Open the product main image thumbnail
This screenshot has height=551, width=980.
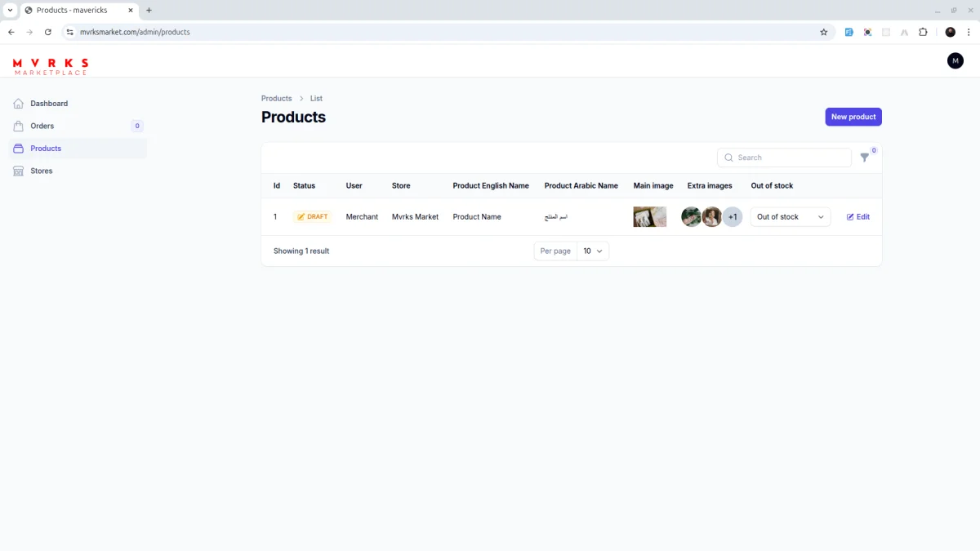[x=650, y=217]
